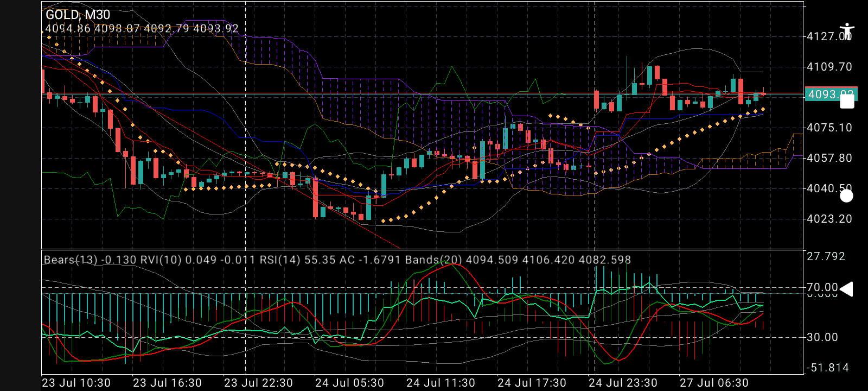Tap the 27.792 indicator scale value
The image size is (868, 391).
(826, 256)
